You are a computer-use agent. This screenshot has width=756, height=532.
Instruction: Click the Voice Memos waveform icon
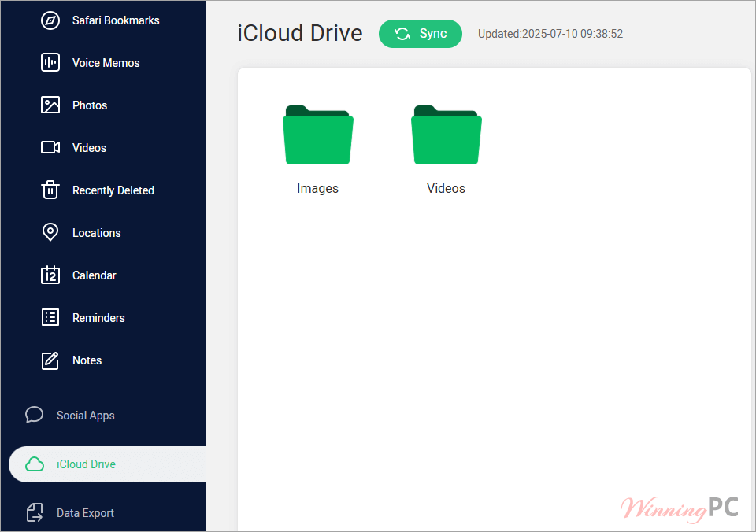tap(50, 63)
